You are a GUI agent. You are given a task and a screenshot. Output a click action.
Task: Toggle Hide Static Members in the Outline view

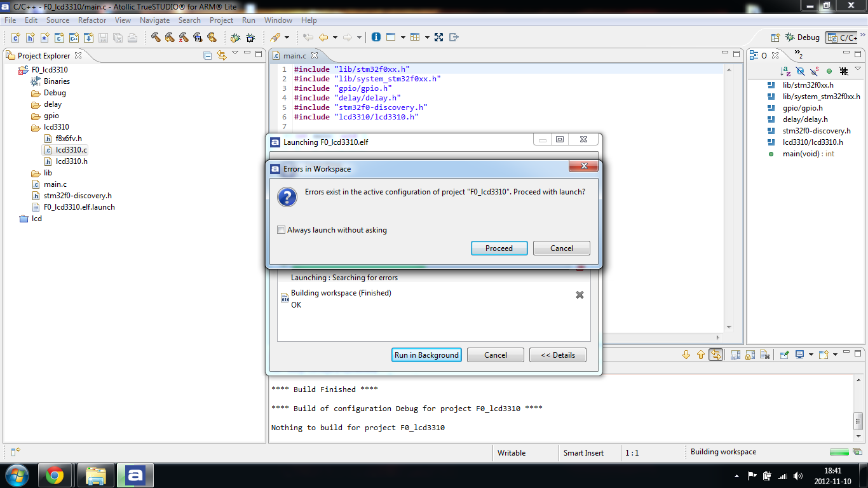pyautogui.click(x=814, y=71)
